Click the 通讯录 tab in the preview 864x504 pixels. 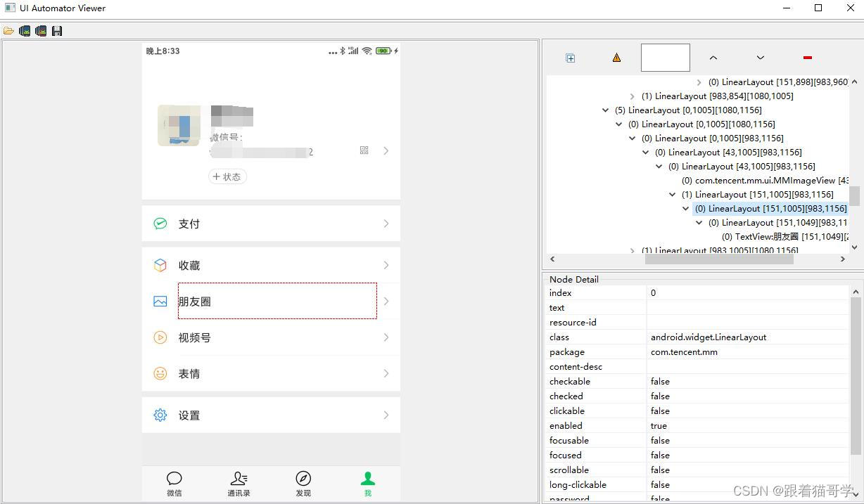pos(239,484)
